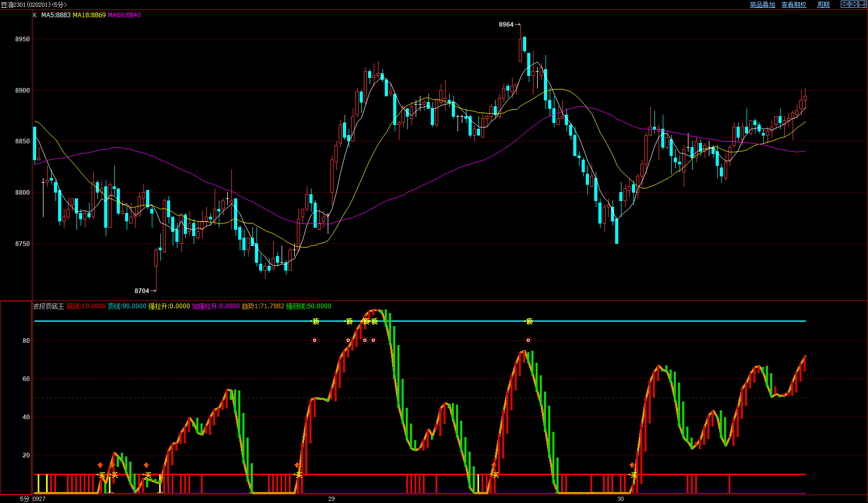The height and width of the screenshot is (503, 868).
Task: Click the rightmost 顶 top signal marker
Action: pos(529,321)
